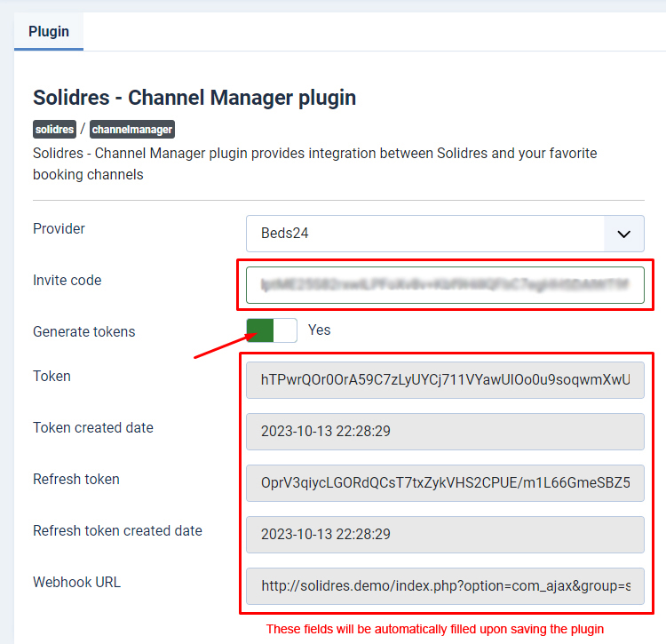
Task: Open the Provider dropdown showing Beds24
Action: [x=445, y=234]
